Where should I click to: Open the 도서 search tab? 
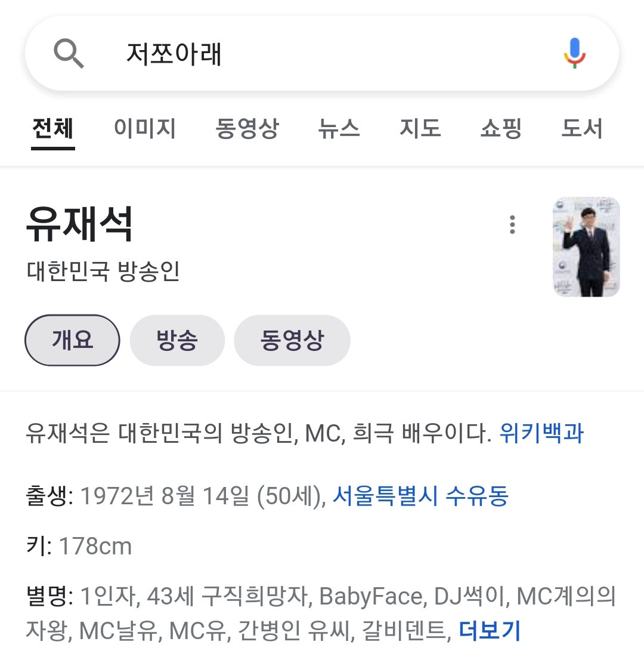pos(581,128)
